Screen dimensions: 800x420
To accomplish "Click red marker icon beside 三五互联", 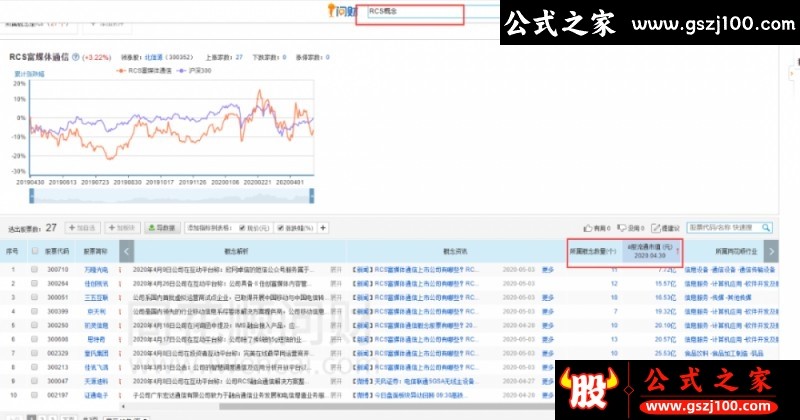I will tap(120, 297).
